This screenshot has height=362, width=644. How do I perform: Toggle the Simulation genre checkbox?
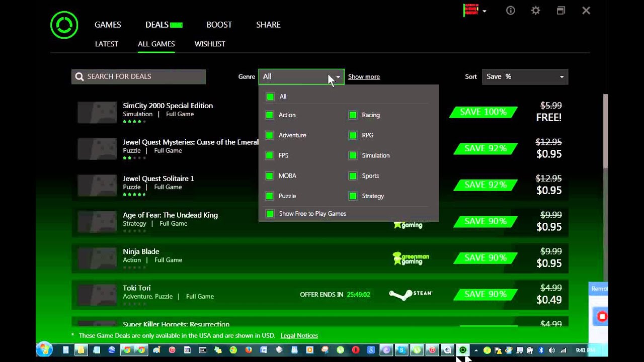pos(353,155)
